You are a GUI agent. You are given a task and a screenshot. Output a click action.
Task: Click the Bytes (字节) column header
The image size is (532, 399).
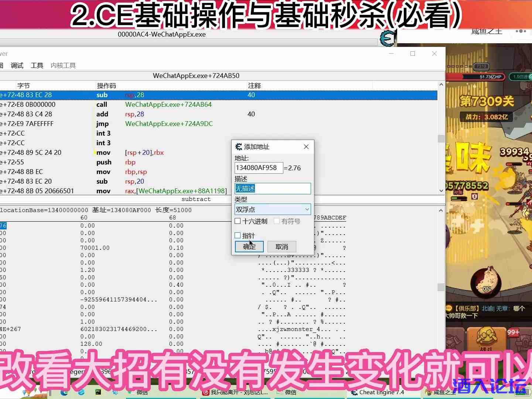click(x=24, y=86)
